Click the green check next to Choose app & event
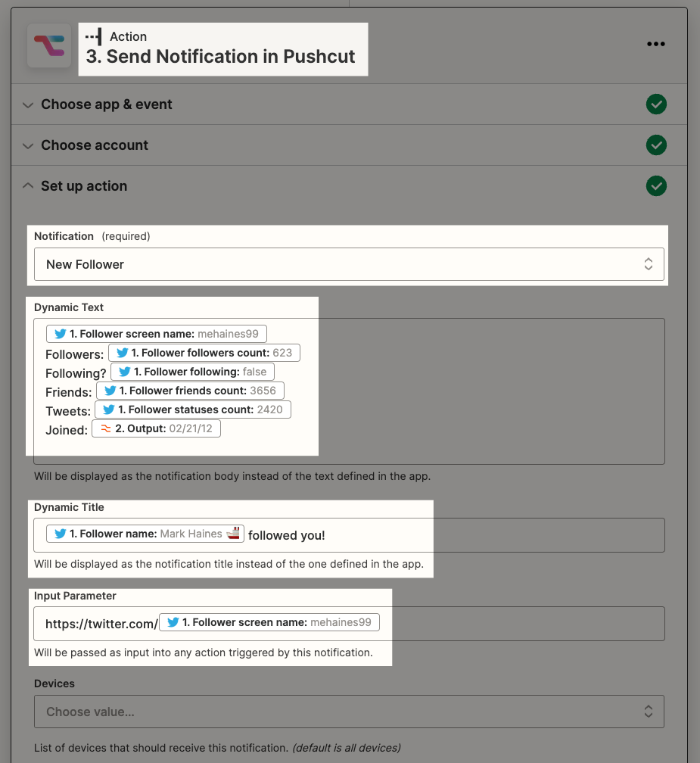The width and height of the screenshot is (700, 763). coord(656,104)
